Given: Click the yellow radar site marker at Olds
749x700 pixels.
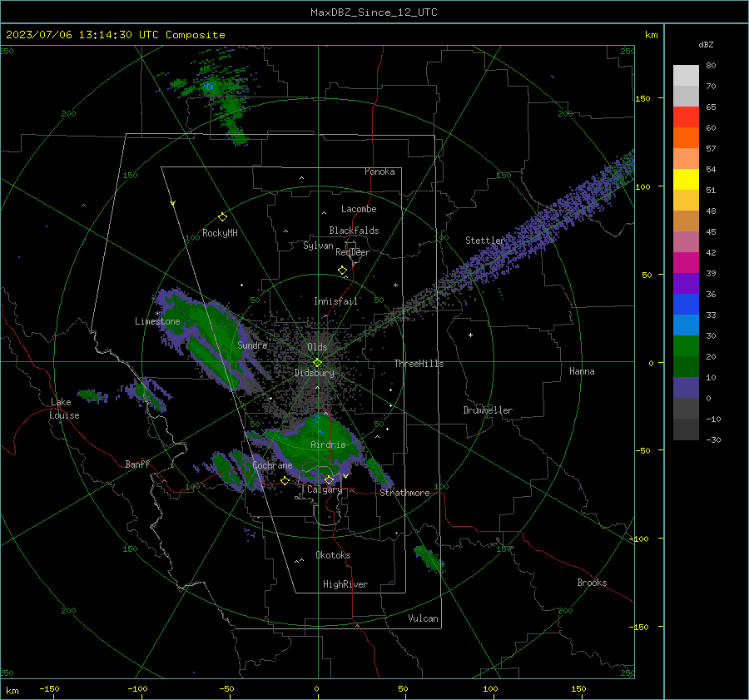Looking at the screenshot, I should (x=317, y=363).
